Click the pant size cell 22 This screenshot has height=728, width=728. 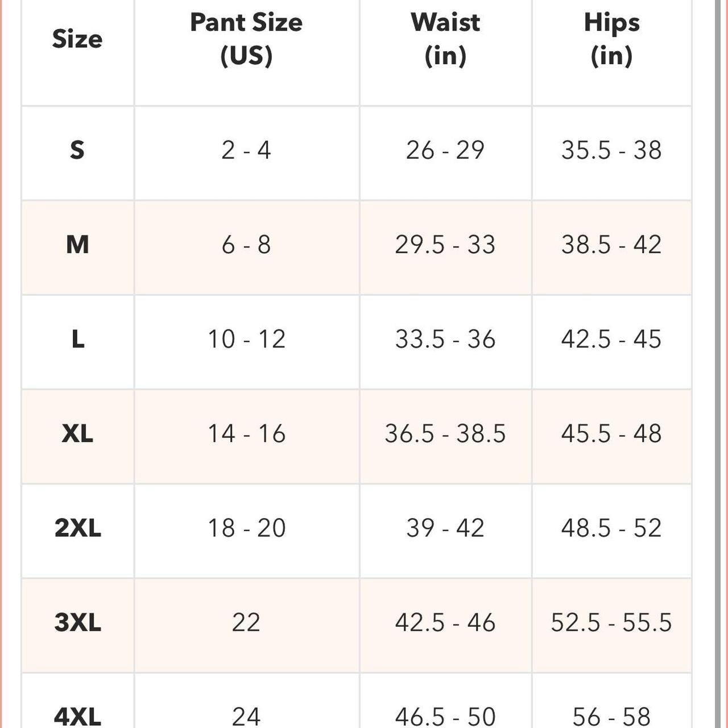[x=246, y=622]
